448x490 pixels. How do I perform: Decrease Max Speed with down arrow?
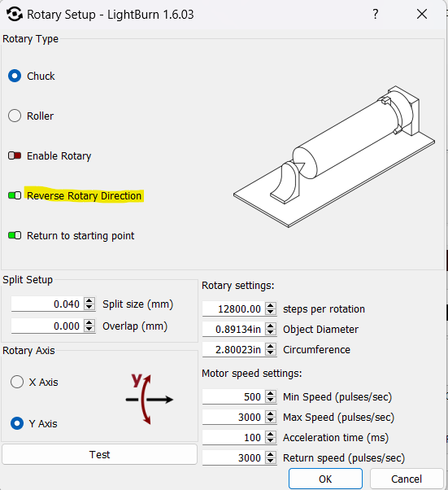pyautogui.click(x=271, y=420)
